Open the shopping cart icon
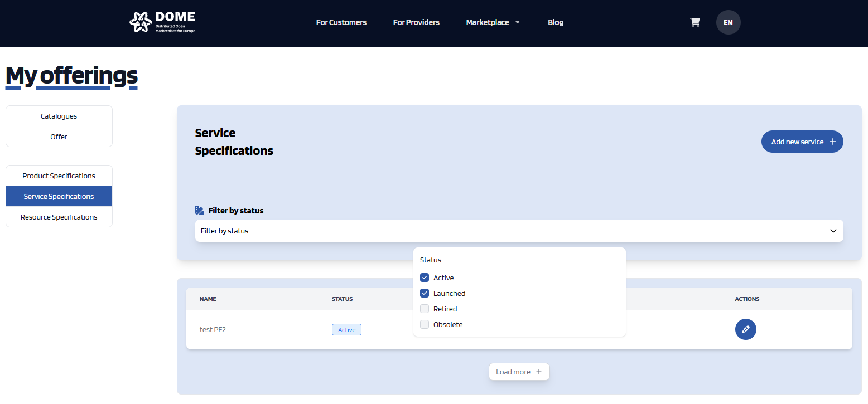 click(695, 22)
